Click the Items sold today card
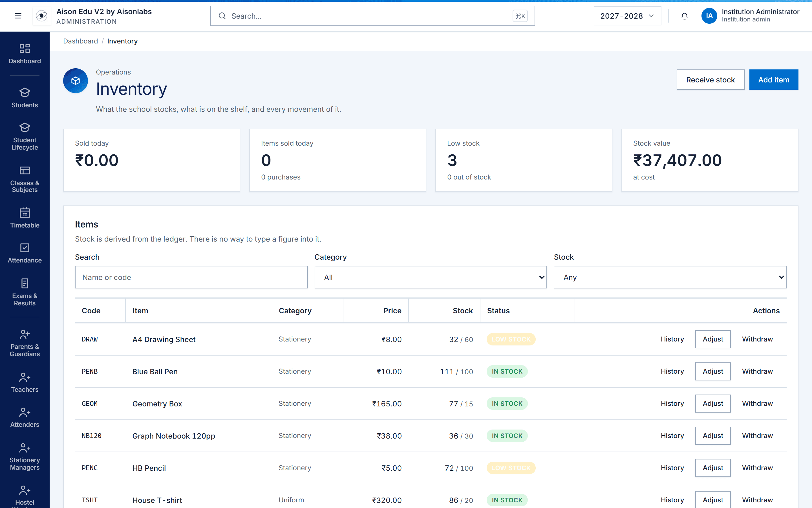The image size is (812, 508). click(337, 160)
